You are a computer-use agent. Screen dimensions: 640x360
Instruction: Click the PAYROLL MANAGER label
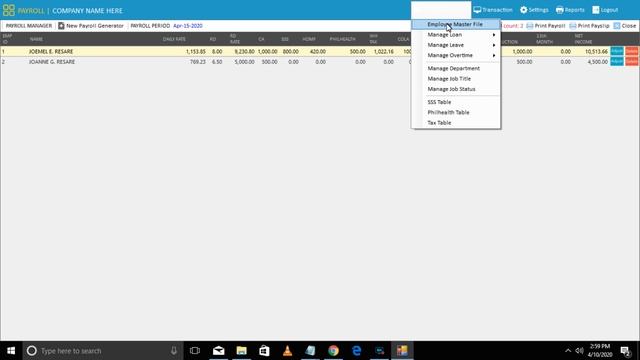pos(29,26)
